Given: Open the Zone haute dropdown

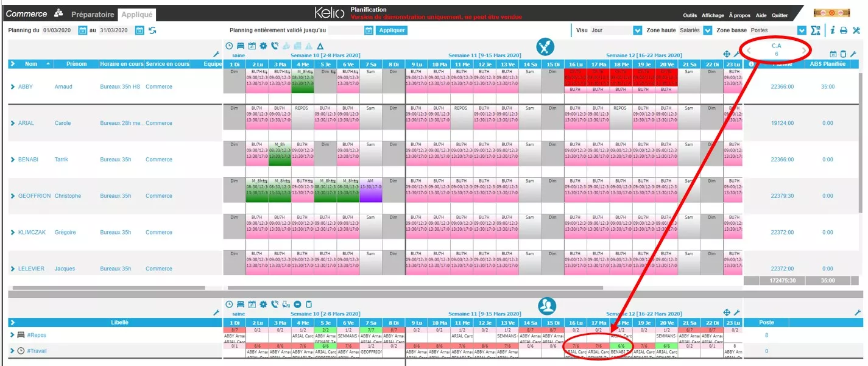Looking at the screenshot, I should tap(707, 30).
